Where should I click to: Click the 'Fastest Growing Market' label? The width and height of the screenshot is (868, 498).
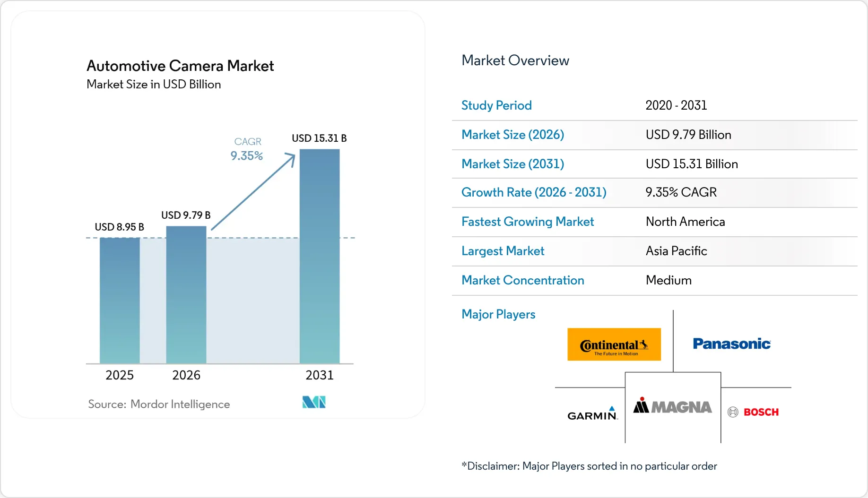tap(528, 222)
